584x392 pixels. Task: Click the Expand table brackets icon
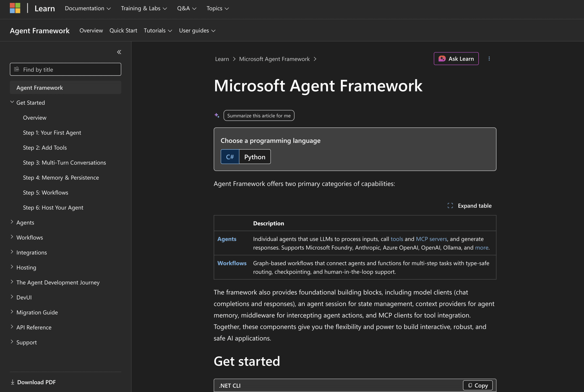[450, 206]
